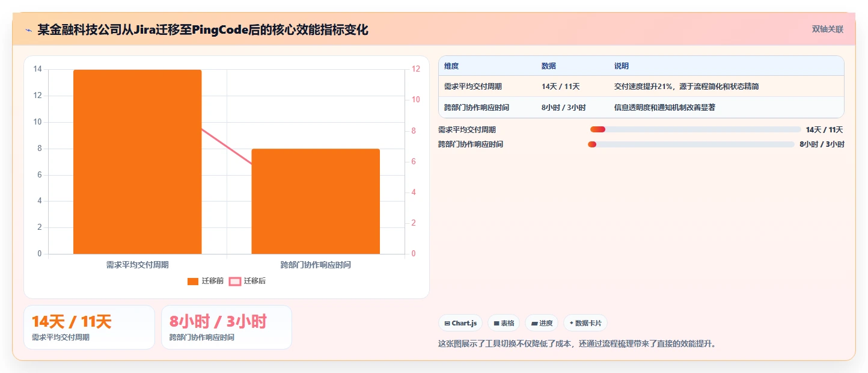Screen dimensions: 868x373
Task: Click 8小时 / 3小时 value beside progress bar
Action: pos(822,144)
